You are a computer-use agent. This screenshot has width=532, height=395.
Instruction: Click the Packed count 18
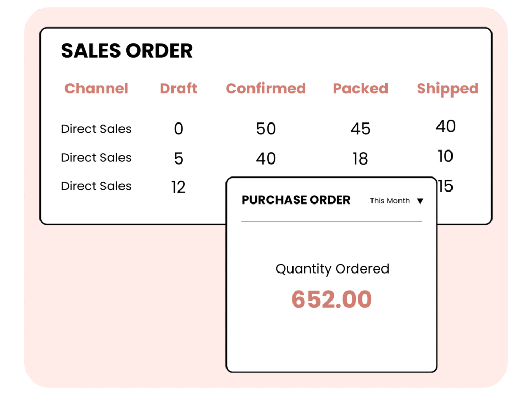coord(360,158)
